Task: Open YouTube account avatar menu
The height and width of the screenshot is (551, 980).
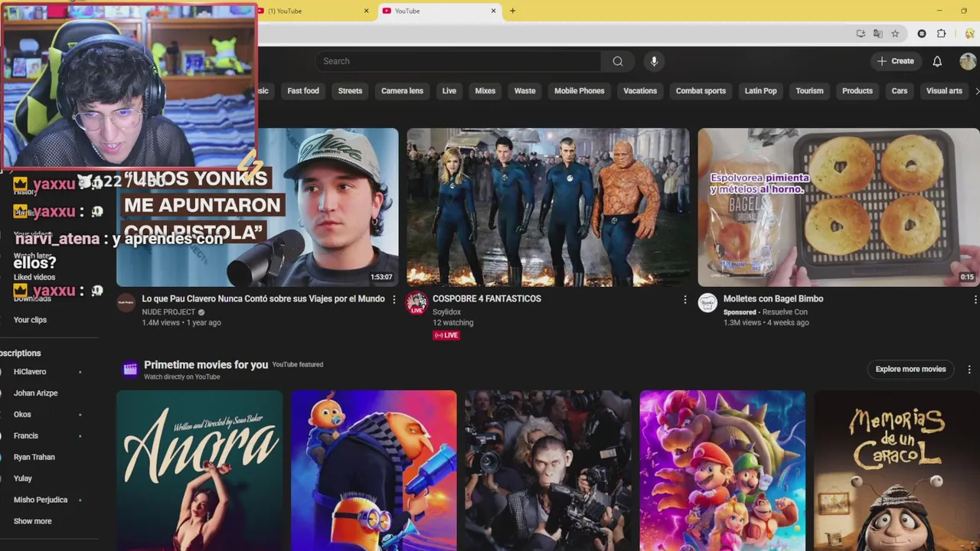Action: [968, 61]
